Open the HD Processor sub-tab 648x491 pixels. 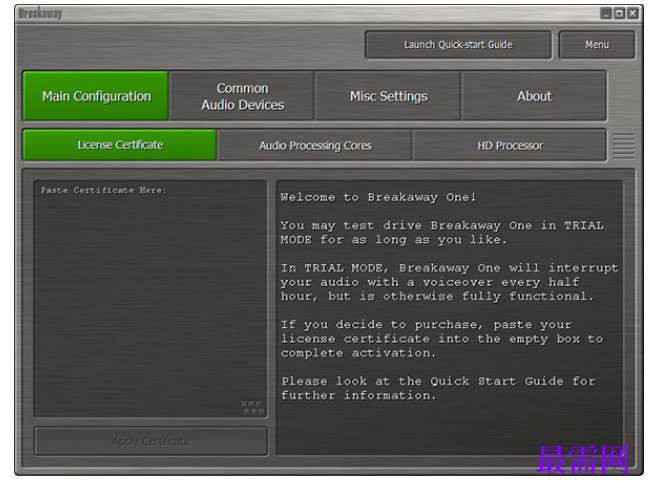[510, 145]
